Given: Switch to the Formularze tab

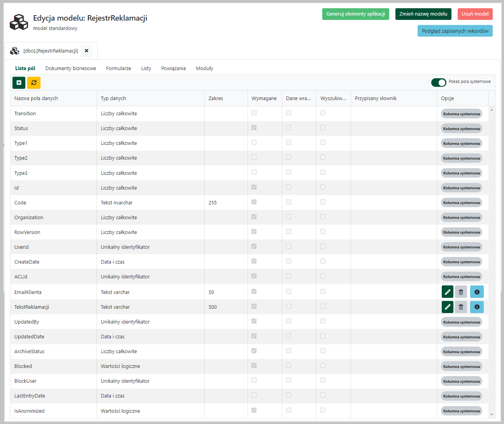Looking at the screenshot, I should tap(118, 68).
